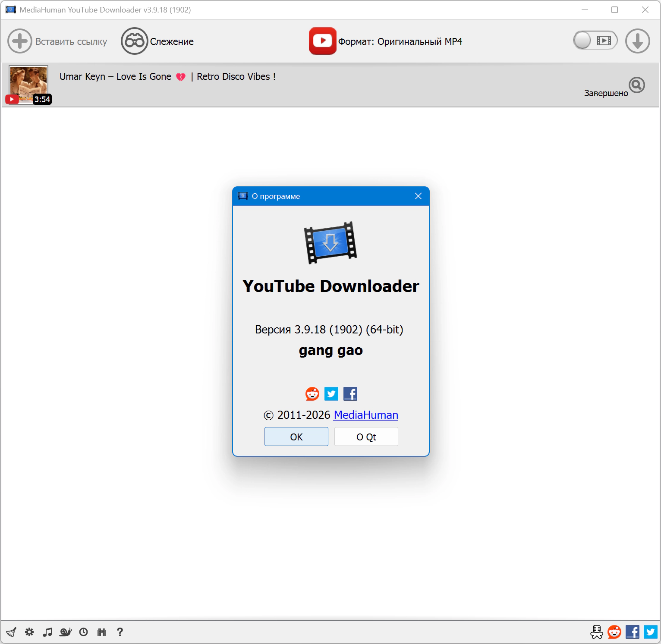
Task: Click the MediaHuman mascot icon in the bottom bar
Action: [597, 632]
